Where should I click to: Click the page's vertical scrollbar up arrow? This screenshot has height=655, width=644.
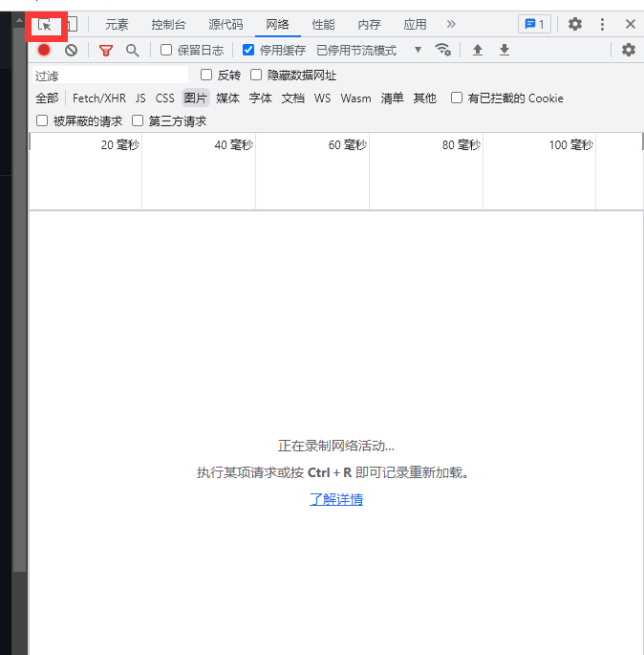tap(20, 20)
